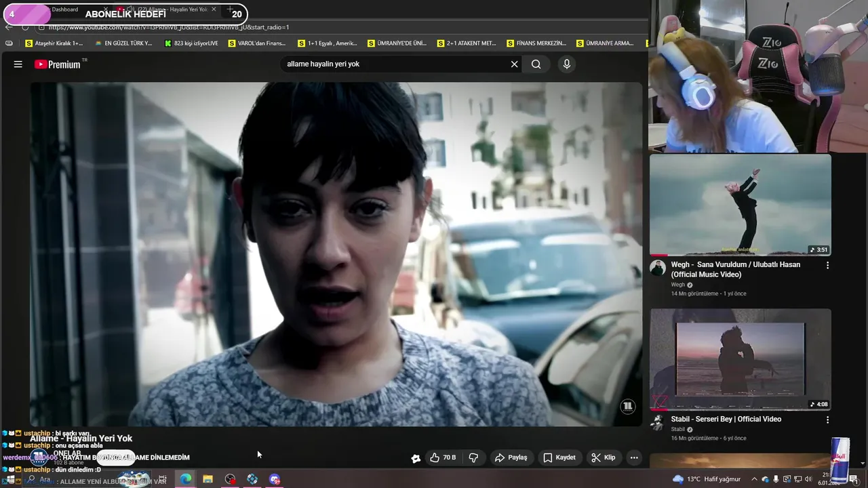Click the video title 'Allame - Hayalin Yeri Yok'
This screenshot has height=488, width=868.
point(81,439)
